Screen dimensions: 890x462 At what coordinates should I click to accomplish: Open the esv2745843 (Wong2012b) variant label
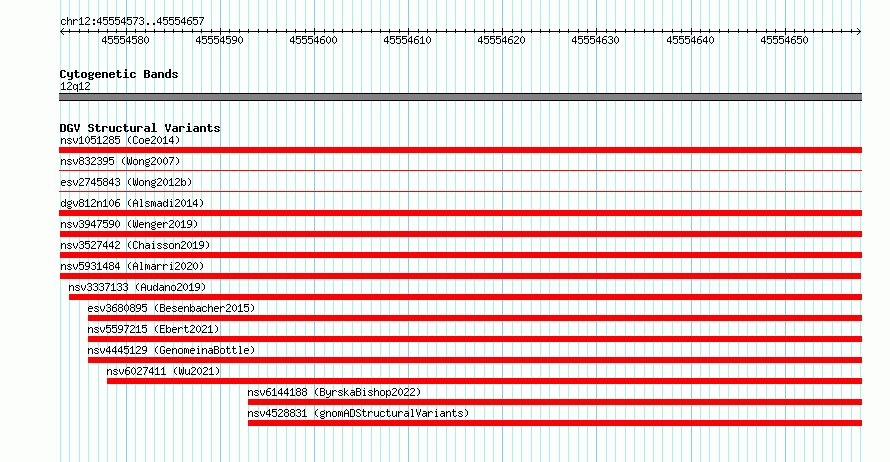(x=126, y=182)
